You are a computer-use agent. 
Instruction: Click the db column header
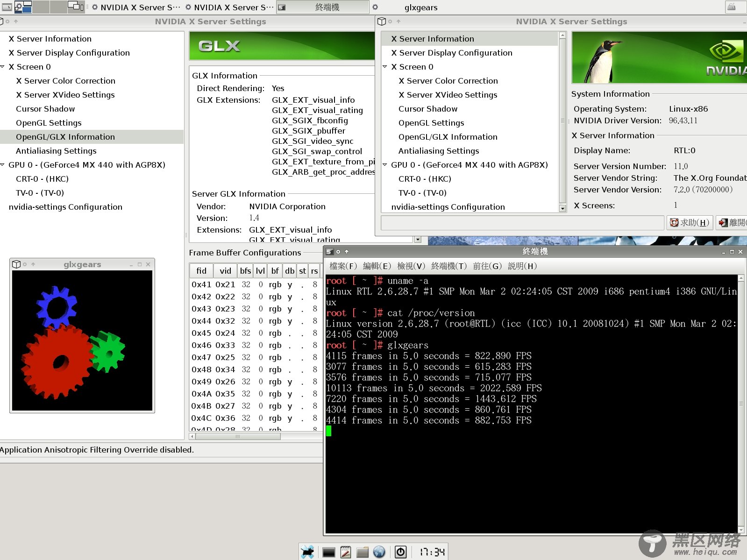pyautogui.click(x=290, y=271)
